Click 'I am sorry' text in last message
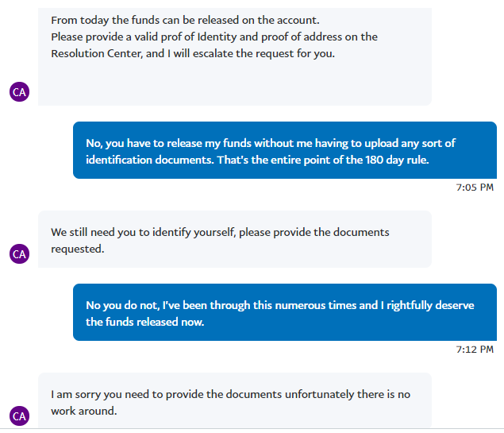Viewport: 504px width, 433px height. click(x=76, y=394)
